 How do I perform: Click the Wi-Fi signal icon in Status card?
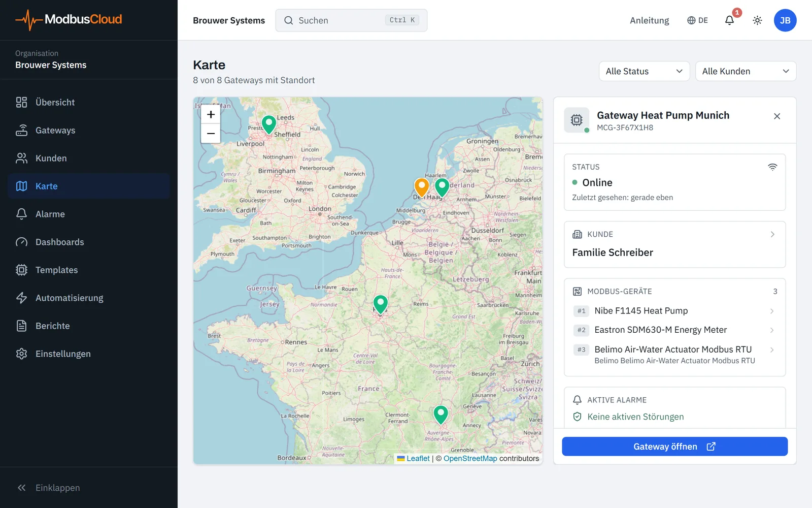pyautogui.click(x=772, y=167)
